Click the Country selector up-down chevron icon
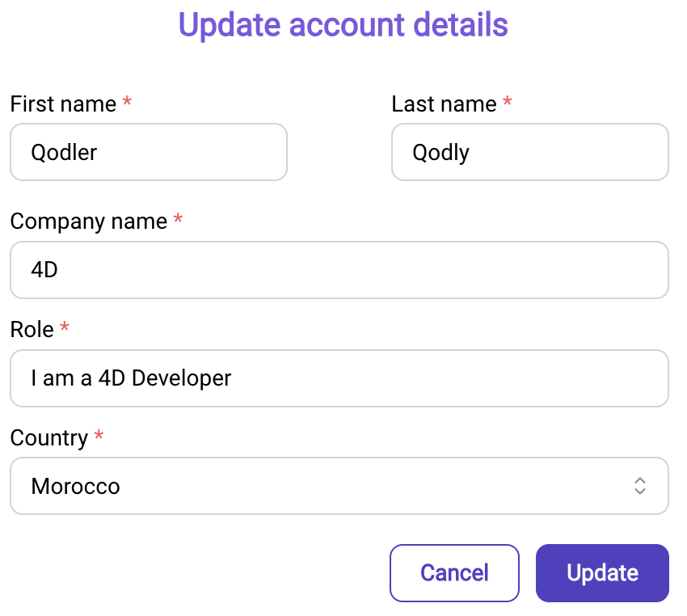This screenshot has height=616, width=687. pos(639,486)
